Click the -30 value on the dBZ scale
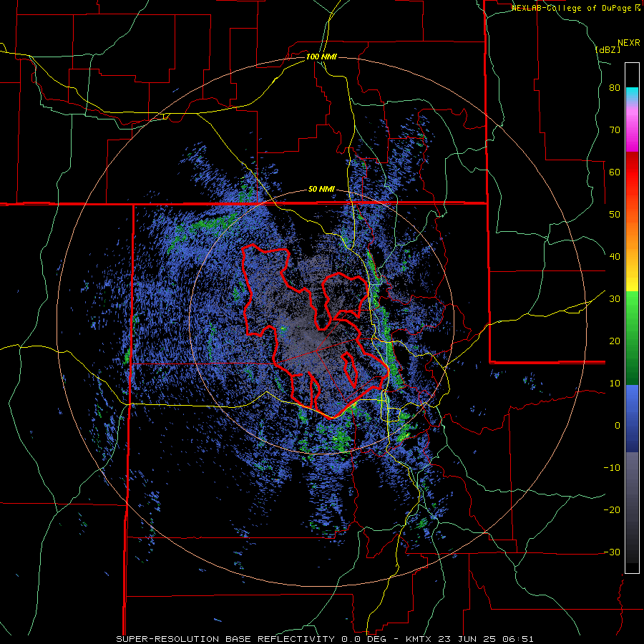The height and width of the screenshot is (644, 644). point(612,552)
